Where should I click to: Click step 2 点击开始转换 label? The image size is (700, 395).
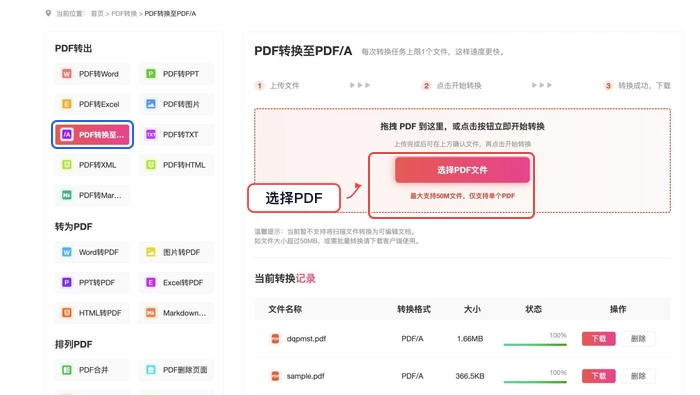click(x=459, y=86)
